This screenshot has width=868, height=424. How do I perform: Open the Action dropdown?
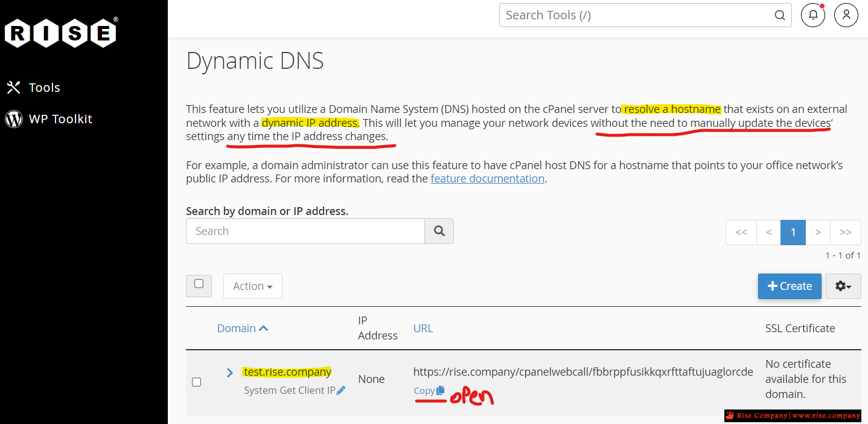point(253,286)
